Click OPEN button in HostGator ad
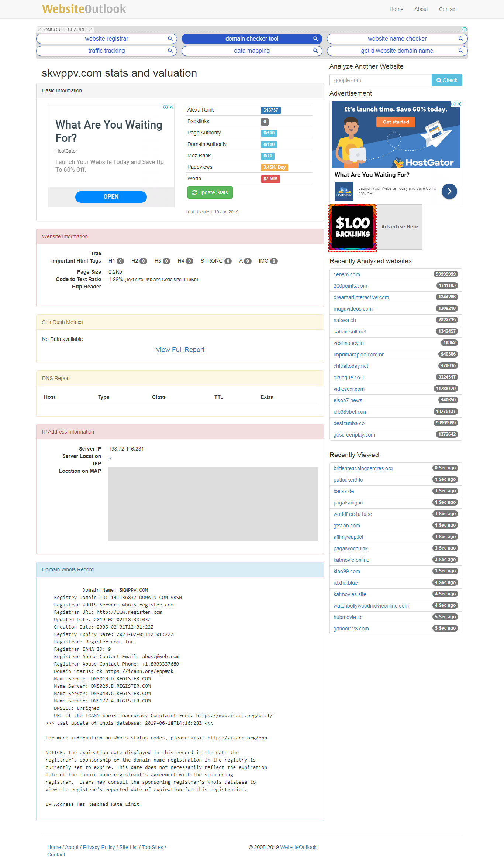Viewport: 504px width, 862px height. coord(111,197)
